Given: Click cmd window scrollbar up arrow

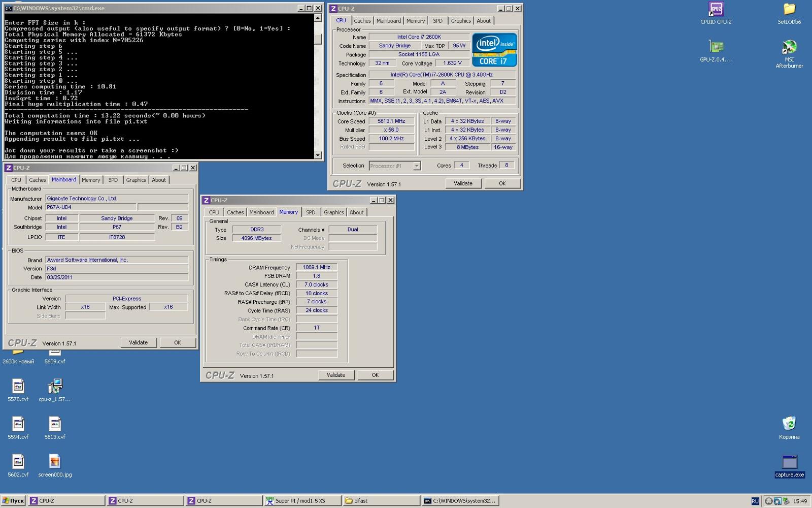Looking at the screenshot, I should pos(318,18).
